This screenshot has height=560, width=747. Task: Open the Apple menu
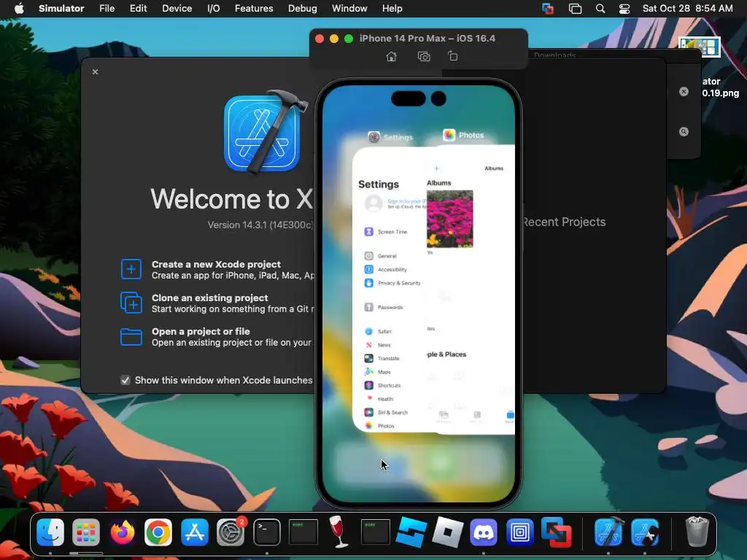tap(19, 9)
